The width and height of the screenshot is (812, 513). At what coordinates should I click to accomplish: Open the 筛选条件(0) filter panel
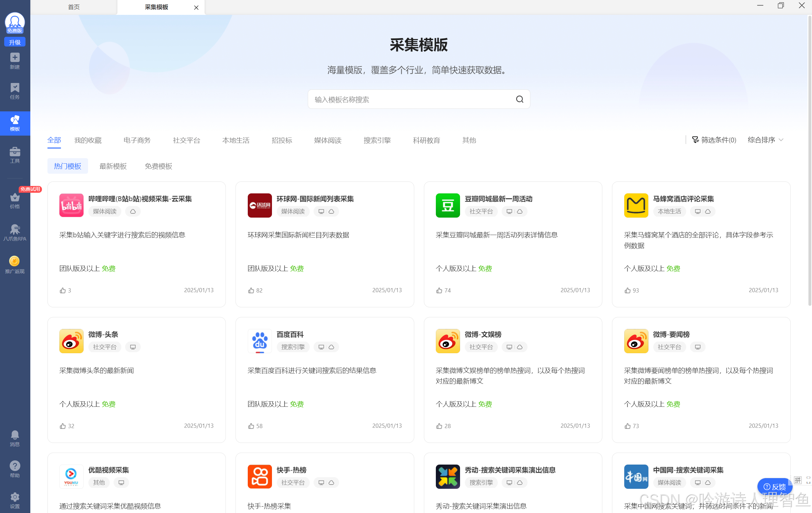714,140
